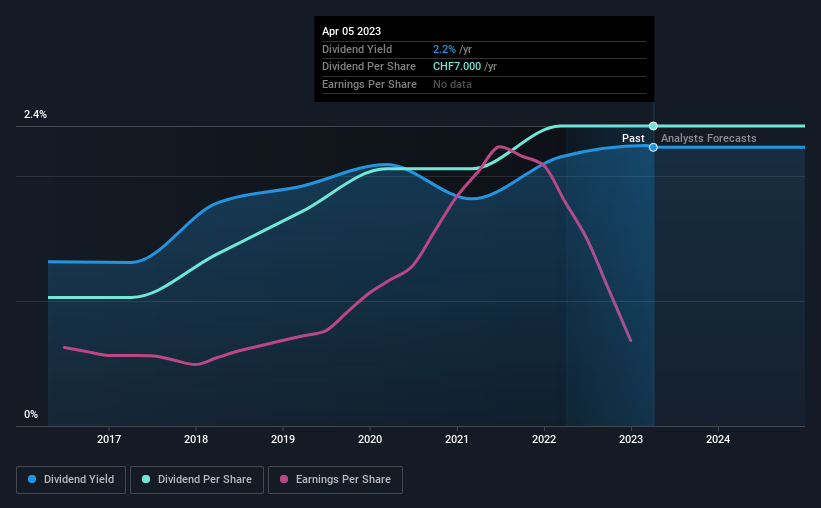
Task: Click the Apr 05 2023 tooltip date
Action: 351,31
